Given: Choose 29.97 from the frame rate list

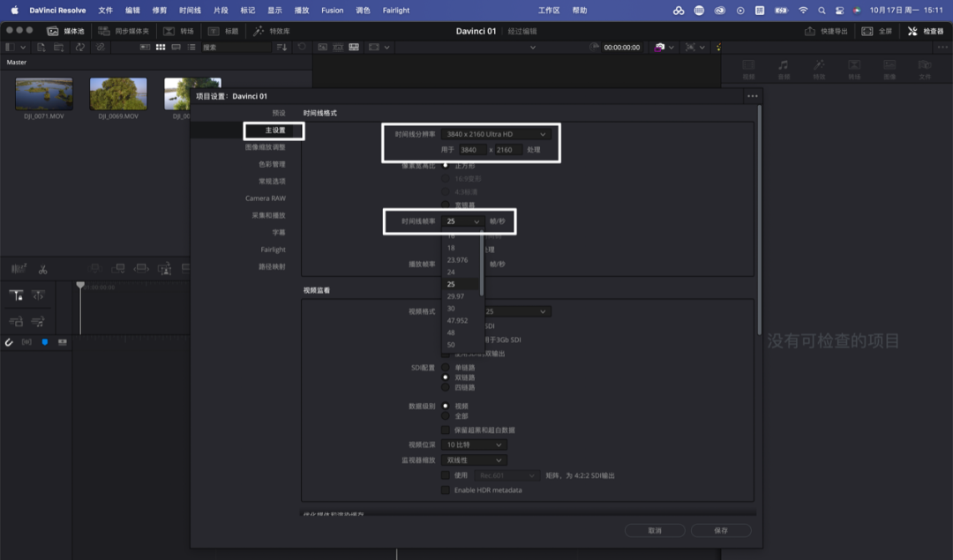Looking at the screenshot, I should (x=456, y=296).
